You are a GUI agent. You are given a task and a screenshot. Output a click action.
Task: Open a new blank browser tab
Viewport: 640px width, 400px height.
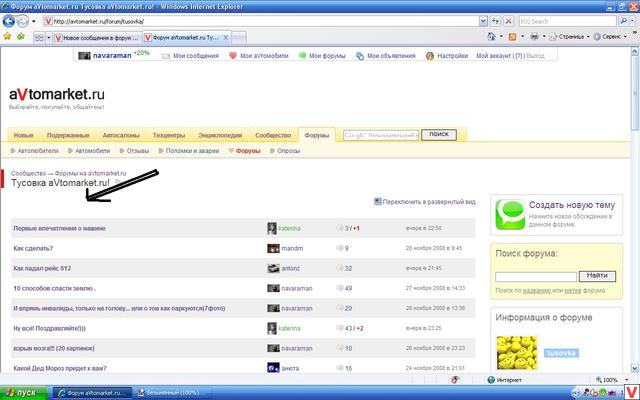239,38
